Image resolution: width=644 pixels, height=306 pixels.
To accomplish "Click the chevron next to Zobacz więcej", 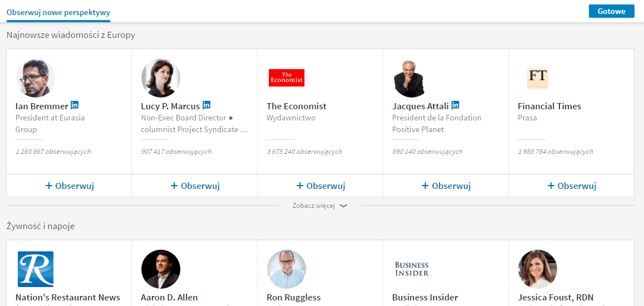I will [x=343, y=206].
